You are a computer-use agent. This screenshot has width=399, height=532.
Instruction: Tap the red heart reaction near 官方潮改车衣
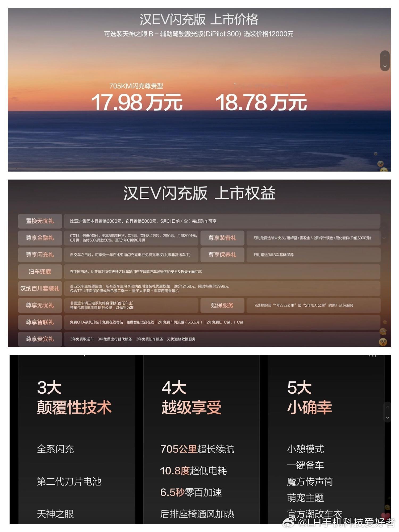tap(386, 516)
